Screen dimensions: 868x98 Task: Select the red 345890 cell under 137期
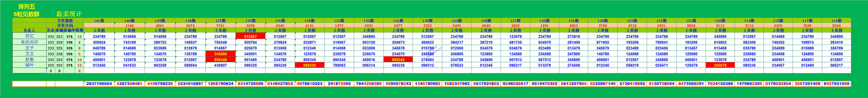pyautogui.click(x=220, y=54)
